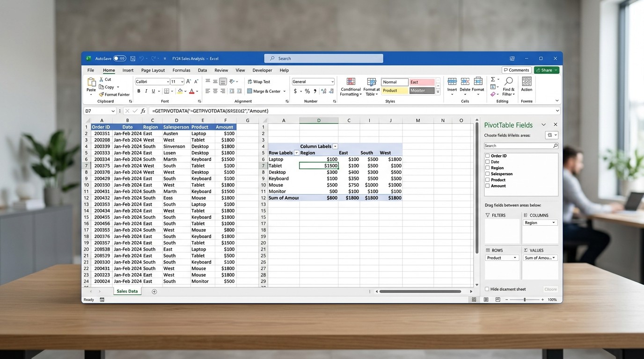Click the Clear eraser icon
Viewport: 644px width, 359px height.
coord(493,94)
